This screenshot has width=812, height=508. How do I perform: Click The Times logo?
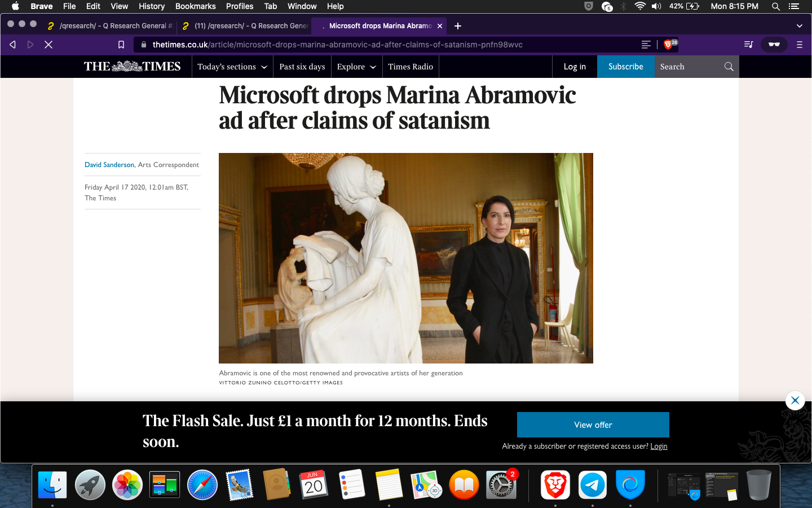click(133, 67)
